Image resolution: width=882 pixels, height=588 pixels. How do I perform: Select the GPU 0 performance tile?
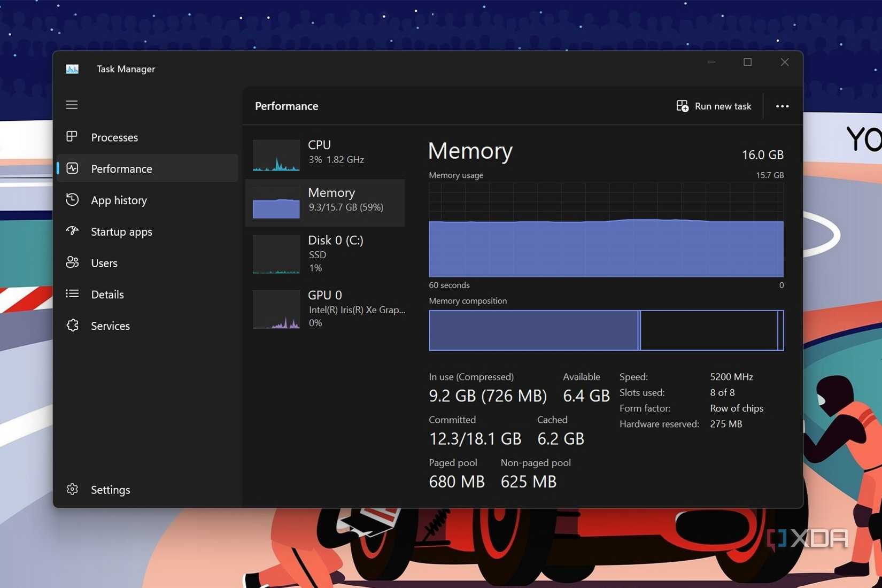click(x=326, y=309)
